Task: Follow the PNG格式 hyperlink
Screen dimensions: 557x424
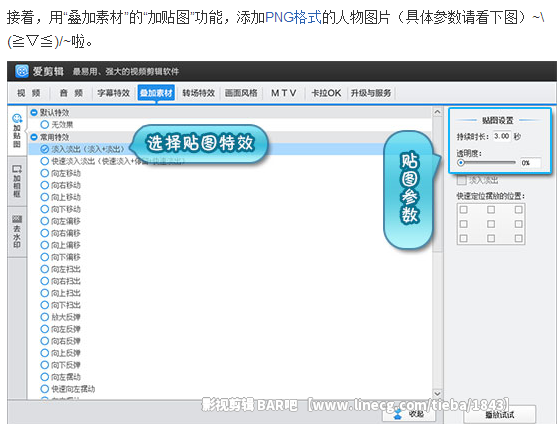Action: pos(293,17)
